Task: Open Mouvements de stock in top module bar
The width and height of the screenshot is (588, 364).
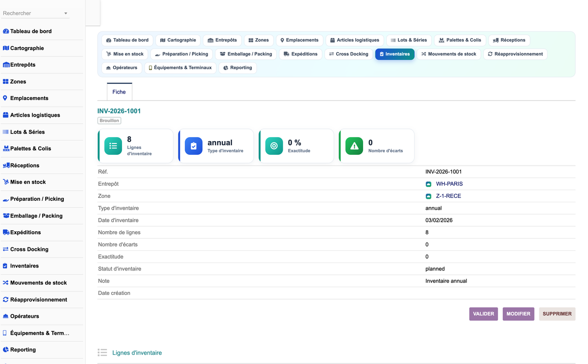Action: [449, 54]
